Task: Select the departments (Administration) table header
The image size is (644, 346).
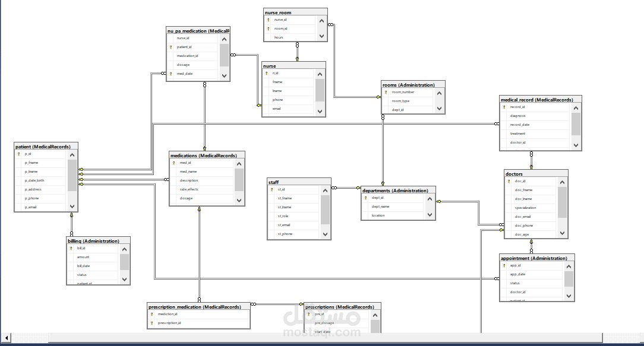Action: tap(399, 191)
